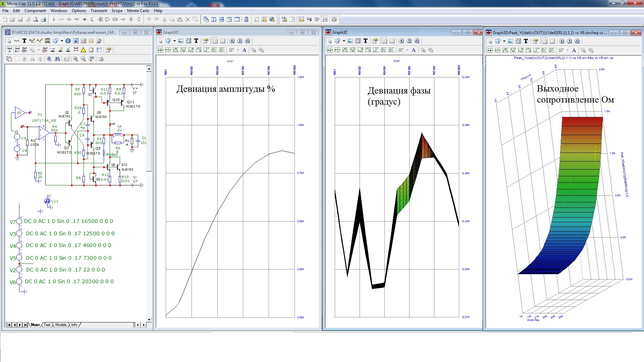Open graphics dropdown arrow in schematic toolbar
This screenshot has width=644, height=362.
(x=62, y=41)
